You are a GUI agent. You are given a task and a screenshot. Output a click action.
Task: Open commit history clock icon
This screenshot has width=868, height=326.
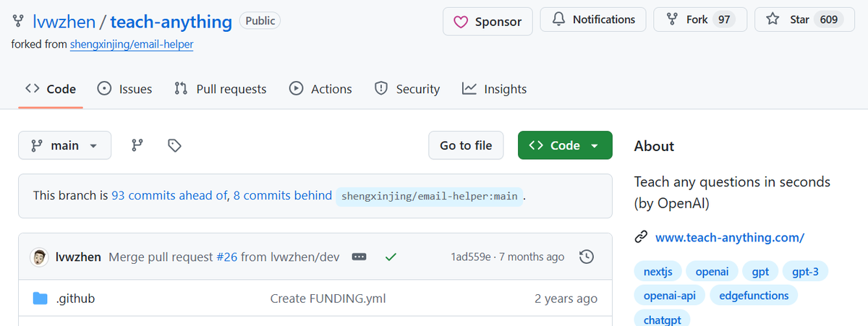(587, 257)
